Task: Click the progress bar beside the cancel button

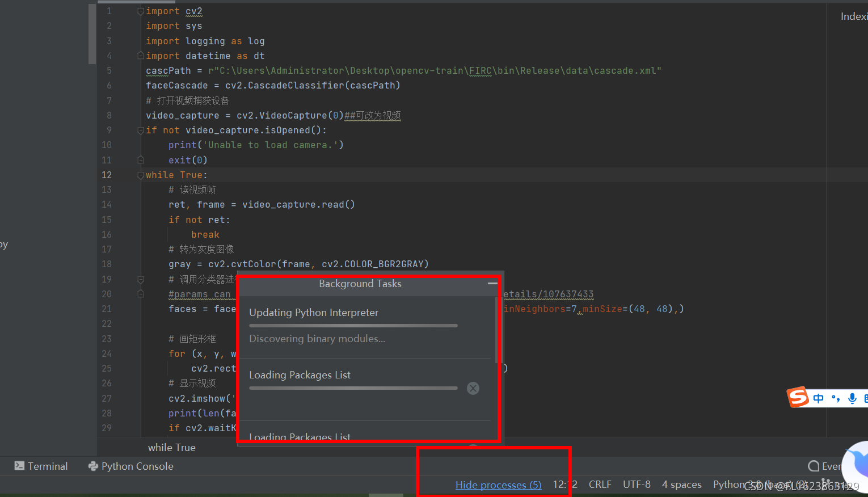Action: point(353,388)
